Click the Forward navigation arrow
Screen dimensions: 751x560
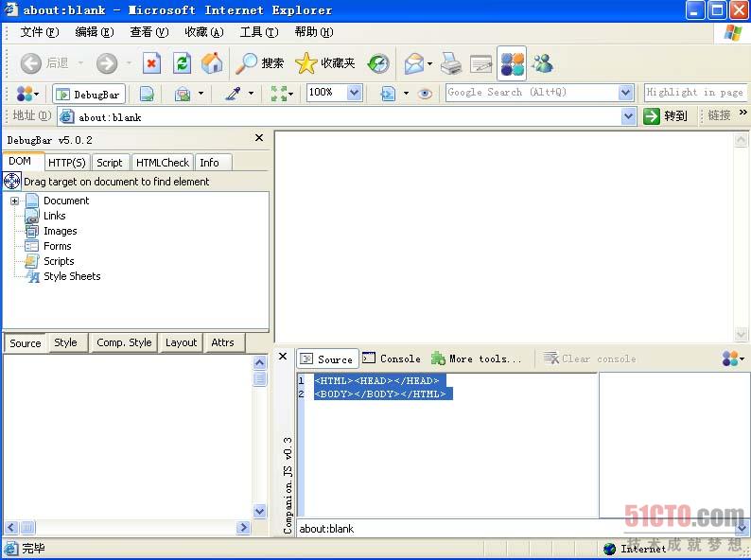coord(106,63)
